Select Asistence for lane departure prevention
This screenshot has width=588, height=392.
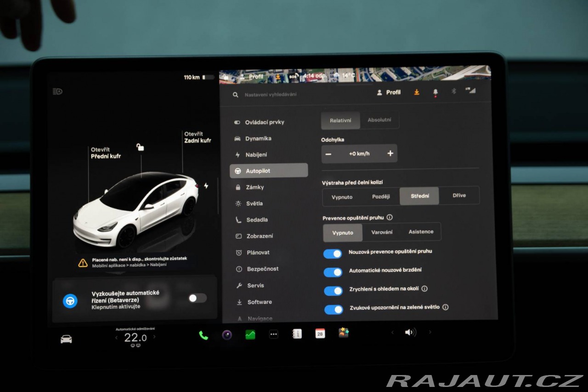pos(421,232)
